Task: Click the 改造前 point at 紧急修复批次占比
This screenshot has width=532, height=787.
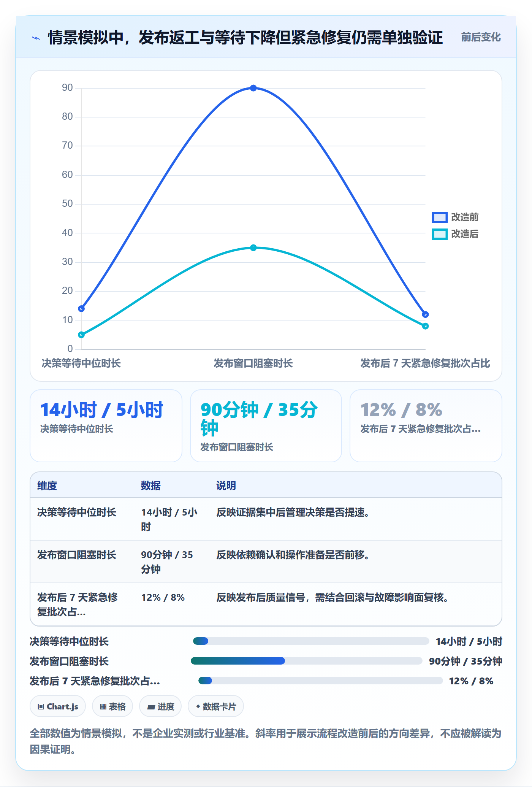Action: click(426, 314)
